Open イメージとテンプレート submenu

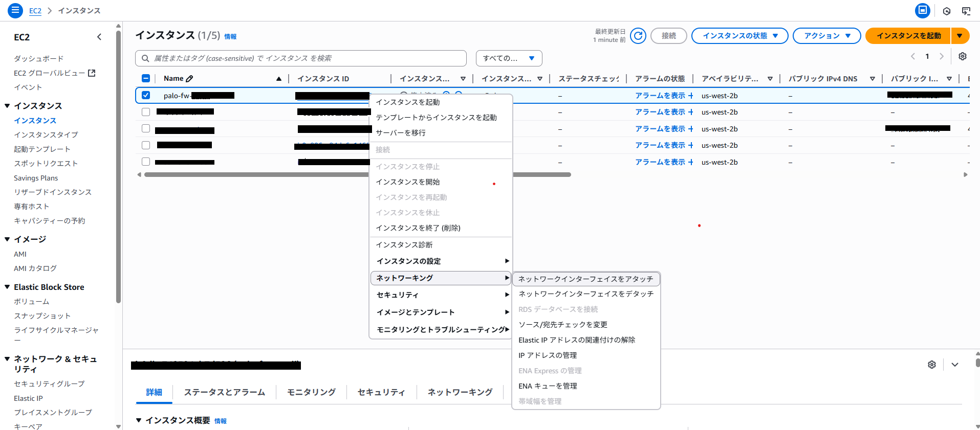click(441, 312)
